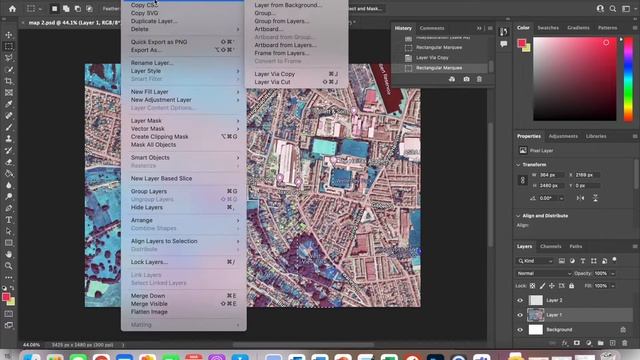This screenshot has height=360, width=640.
Task: Select the Eyedropper tool
Action: tap(9, 104)
